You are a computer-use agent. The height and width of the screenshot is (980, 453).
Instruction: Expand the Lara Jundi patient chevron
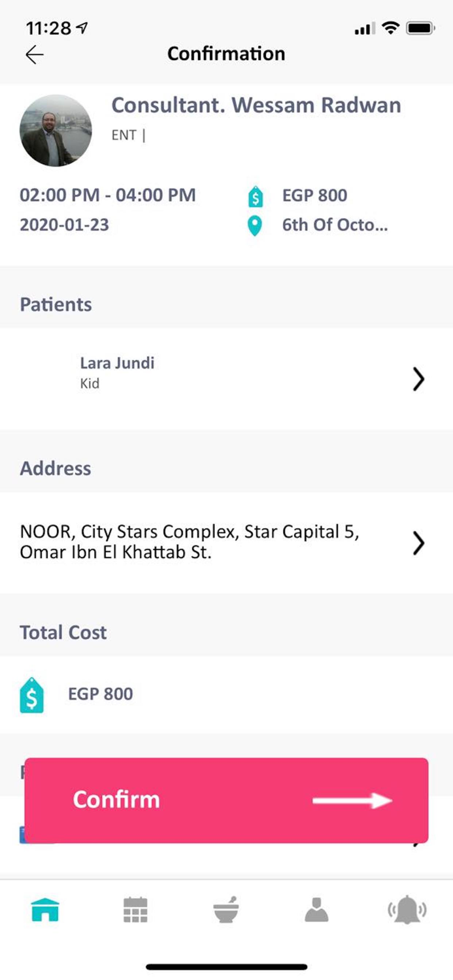click(419, 379)
